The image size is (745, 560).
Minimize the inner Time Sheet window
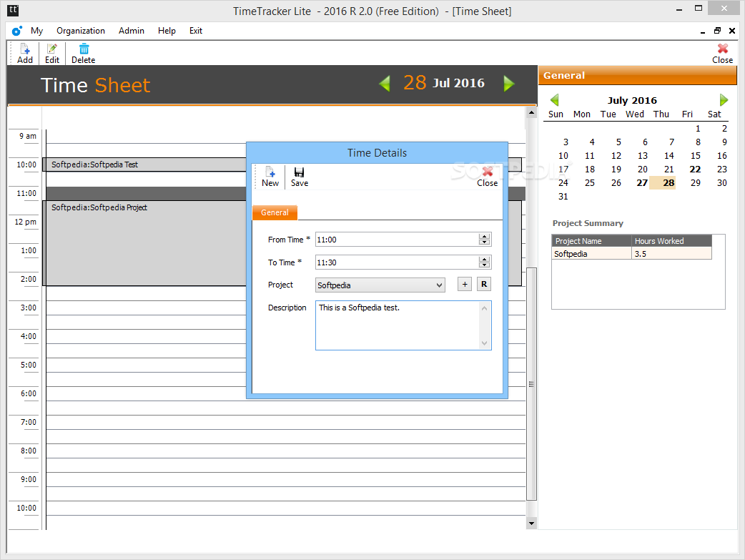[x=702, y=31]
